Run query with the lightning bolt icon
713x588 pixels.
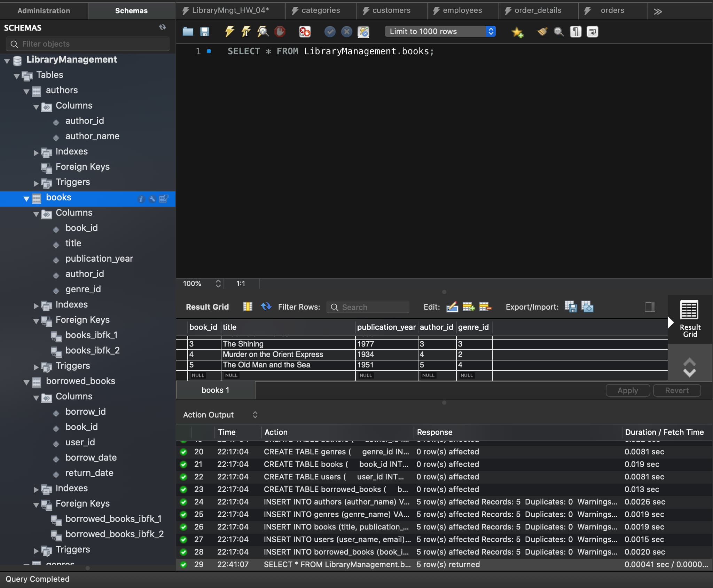tap(229, 32)
